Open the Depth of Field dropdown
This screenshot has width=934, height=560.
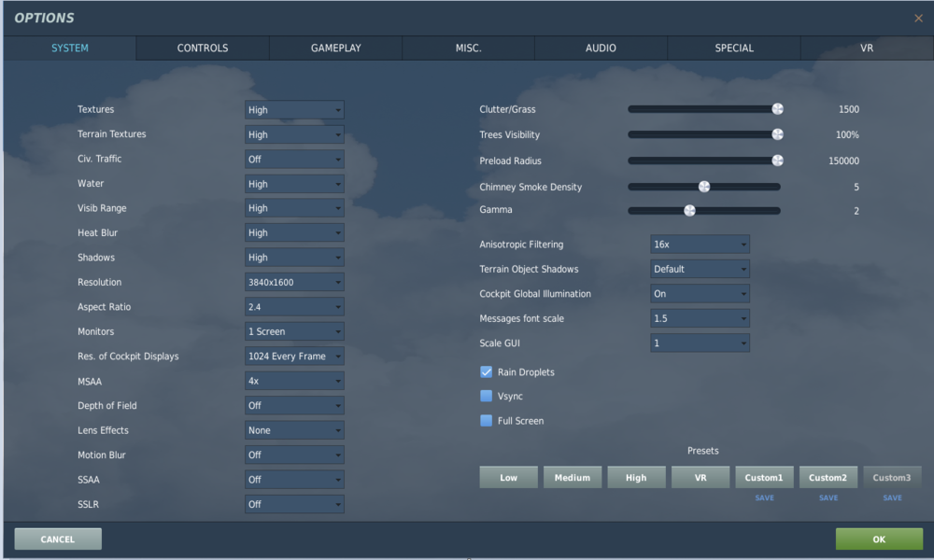pyautogui.click(x=294, y=405)
